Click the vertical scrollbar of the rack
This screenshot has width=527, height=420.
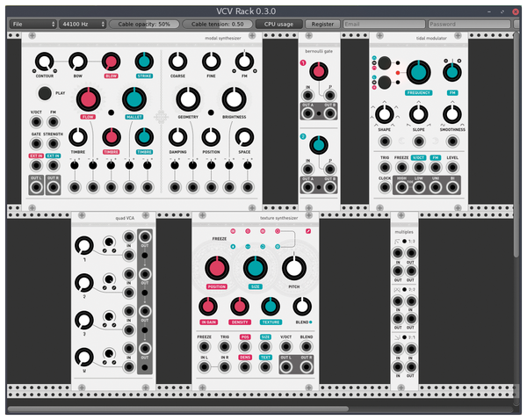click(x=516, y=145)
